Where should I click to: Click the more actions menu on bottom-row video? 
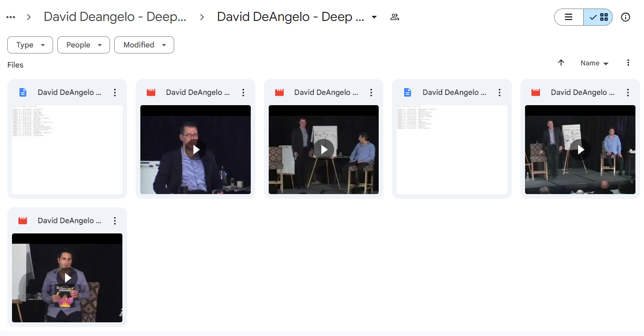(115, 221)
